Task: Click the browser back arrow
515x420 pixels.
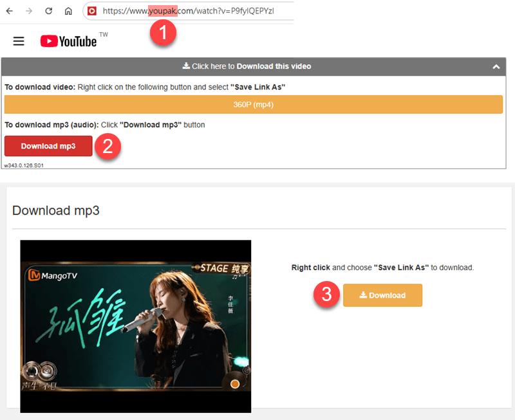Action: point(9,10)
